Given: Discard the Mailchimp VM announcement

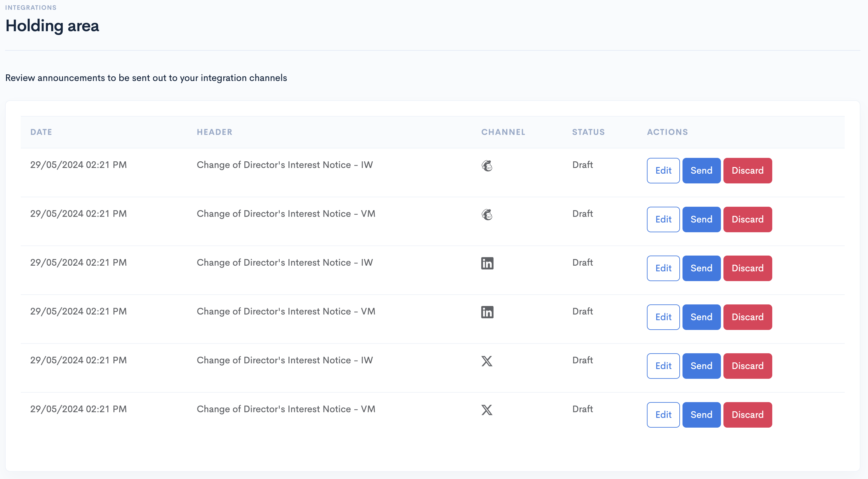Looking at the screenshot, I should 747,219.
